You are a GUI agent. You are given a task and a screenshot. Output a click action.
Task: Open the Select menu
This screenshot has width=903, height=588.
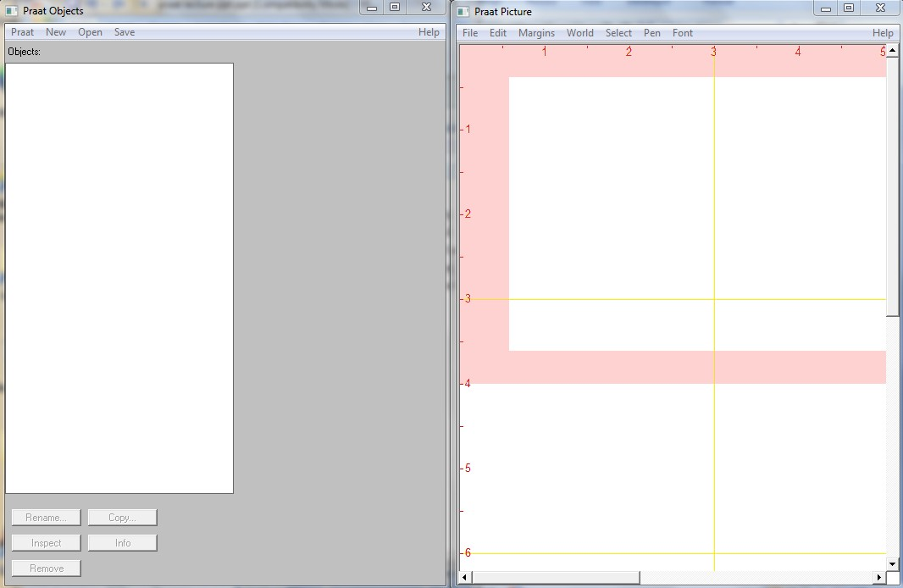(x=618, y=33)
